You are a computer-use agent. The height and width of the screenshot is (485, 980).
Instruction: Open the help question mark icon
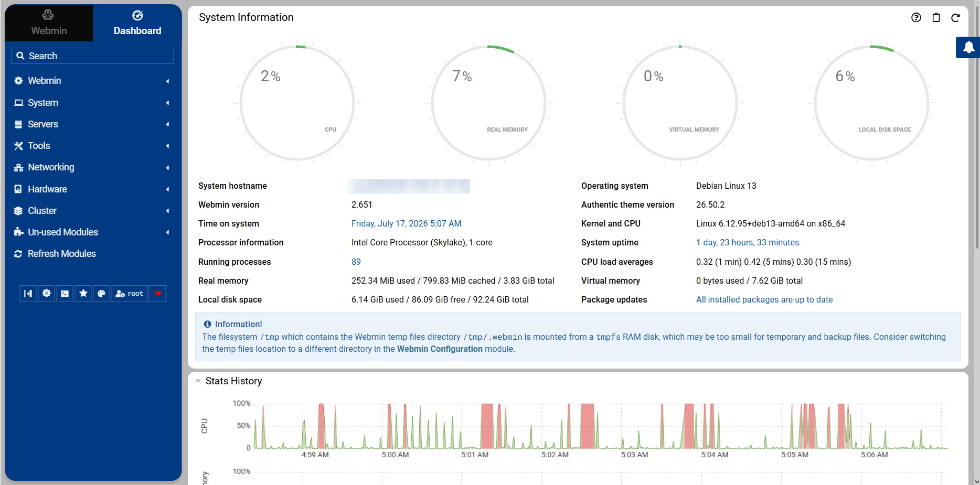916,17
